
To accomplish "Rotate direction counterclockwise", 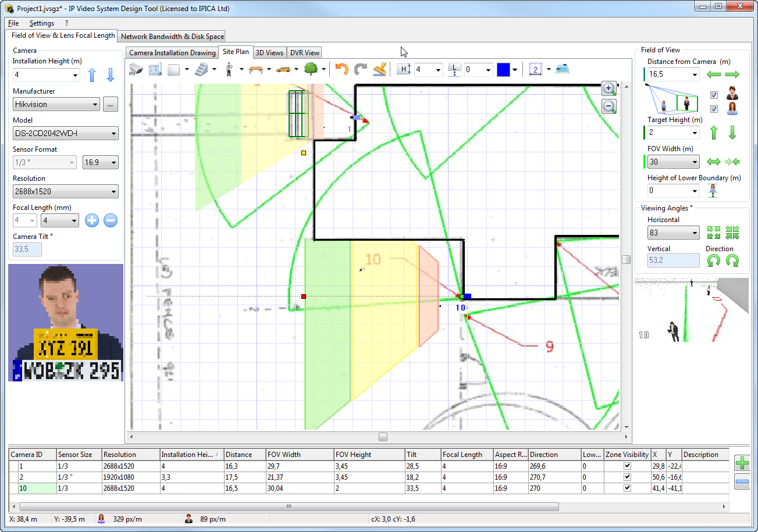I will pos(714,261).
